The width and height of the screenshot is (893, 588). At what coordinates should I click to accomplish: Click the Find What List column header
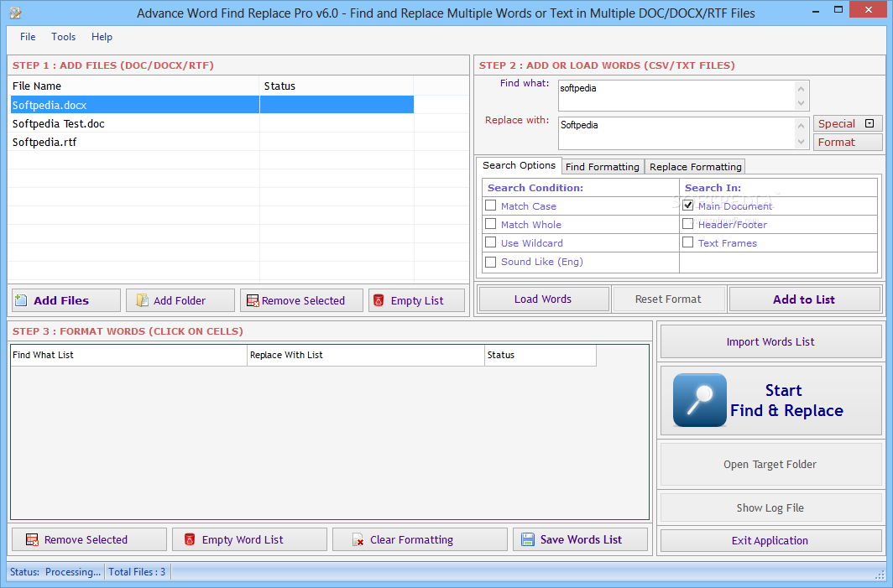coord(128,355)
